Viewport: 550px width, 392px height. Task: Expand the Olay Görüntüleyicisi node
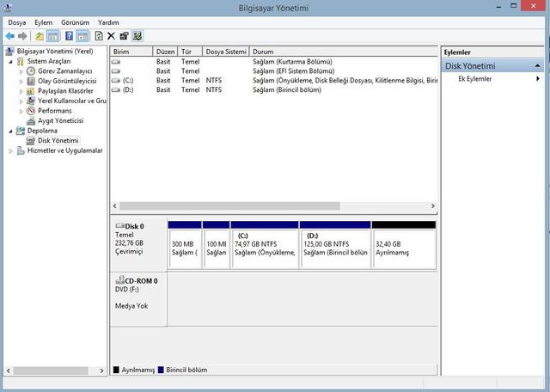point(21,82)
